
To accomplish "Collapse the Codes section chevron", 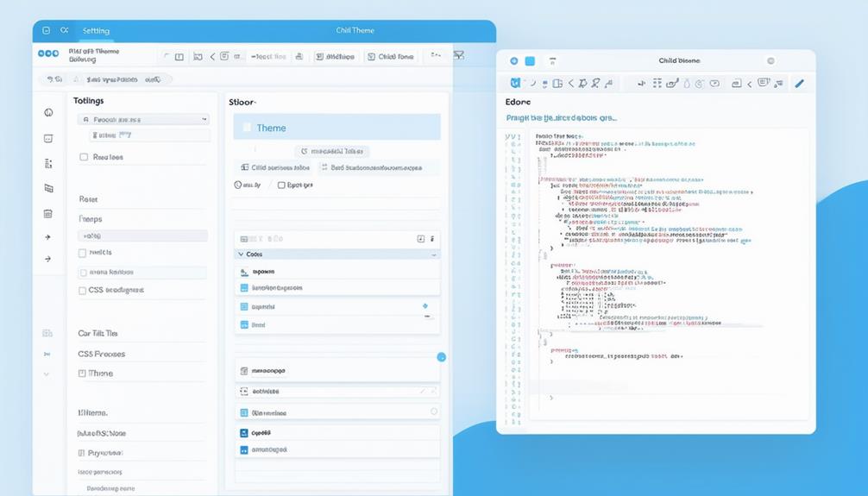I will pos(240,254).
